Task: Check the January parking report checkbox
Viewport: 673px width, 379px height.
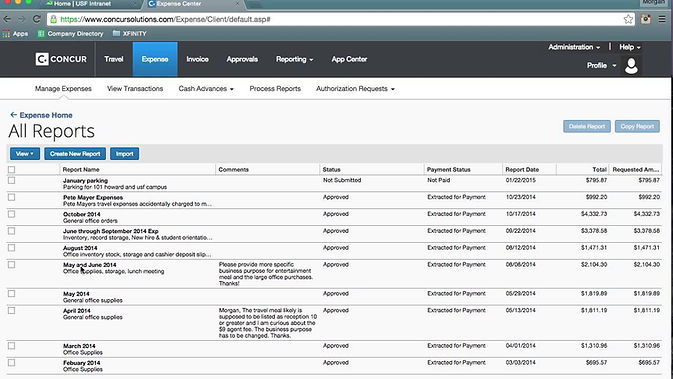Action: (12, 181)
